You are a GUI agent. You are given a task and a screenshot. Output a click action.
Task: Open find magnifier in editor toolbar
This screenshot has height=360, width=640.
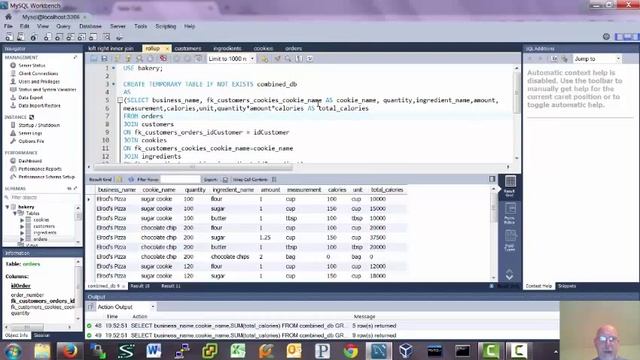[x=288, y=59]
